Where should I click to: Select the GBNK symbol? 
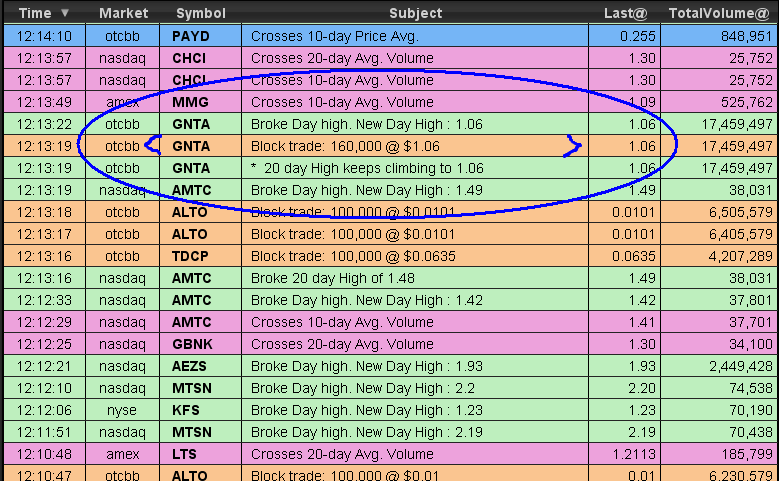(191, 344)
